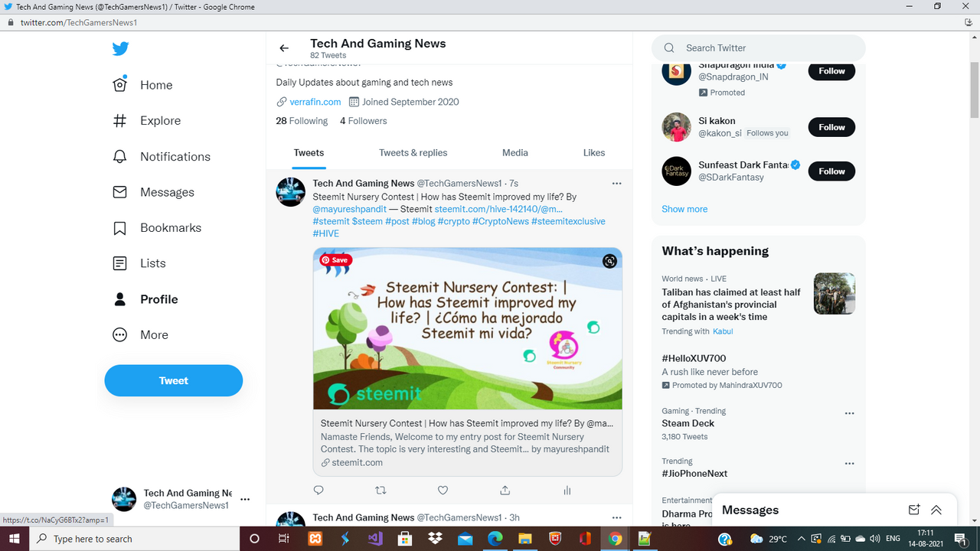Like the Steemit Nursery tweet
This screenshot has width=980, height=551.
point(443,490)
